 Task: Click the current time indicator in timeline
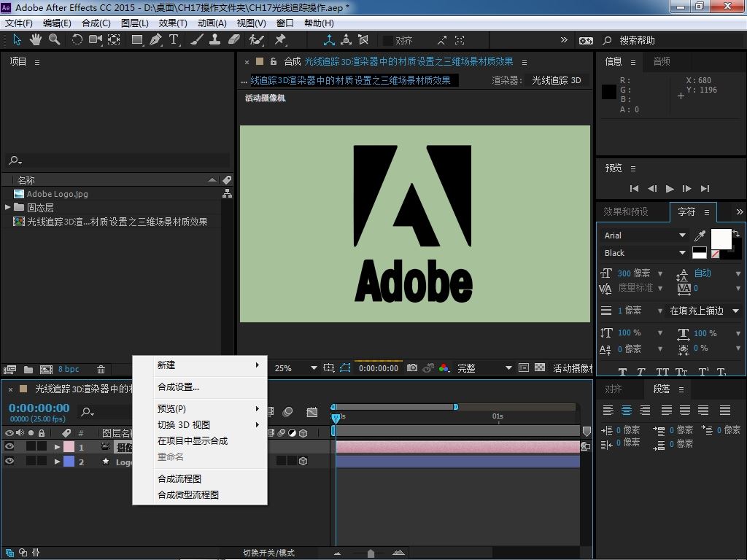coord(336,418)
